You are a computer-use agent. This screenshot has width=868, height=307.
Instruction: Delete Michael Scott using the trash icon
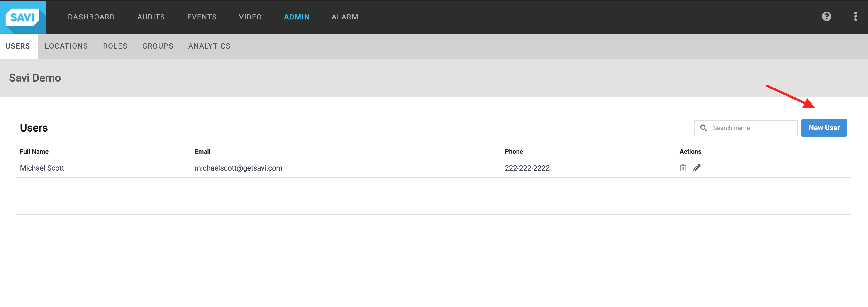(x=683, y=168)
